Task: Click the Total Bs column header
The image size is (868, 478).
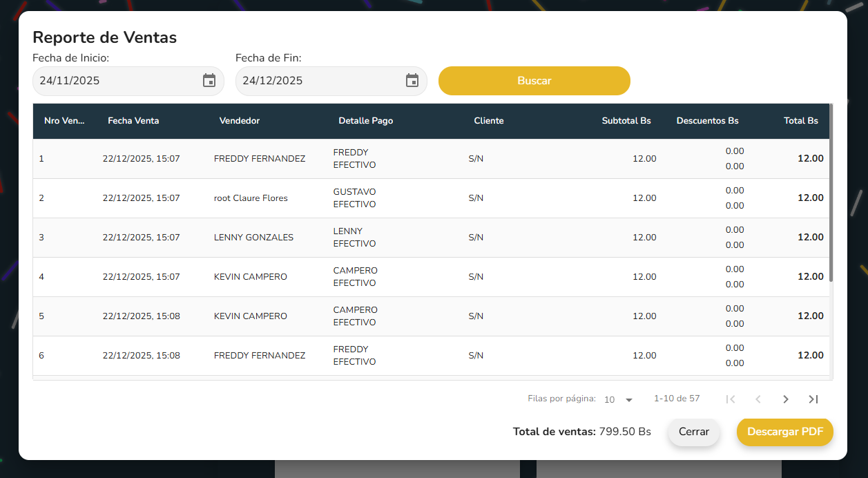Action: [x=800, y=121]
